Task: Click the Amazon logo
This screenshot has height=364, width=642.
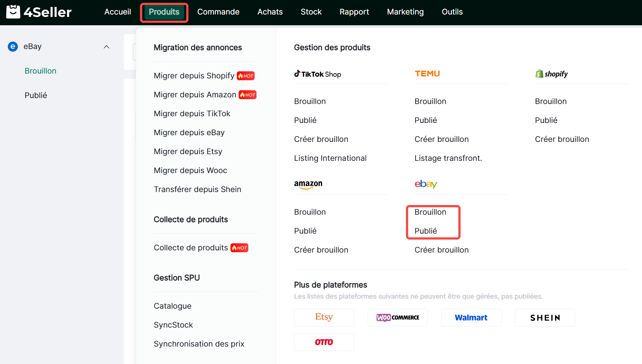Action: click(x=308, y=184)
